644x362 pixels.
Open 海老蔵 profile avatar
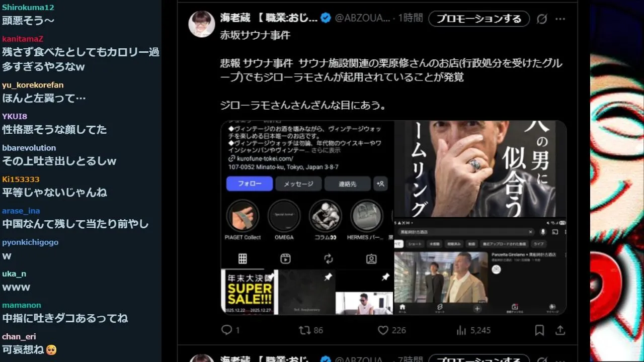point(202,24)
